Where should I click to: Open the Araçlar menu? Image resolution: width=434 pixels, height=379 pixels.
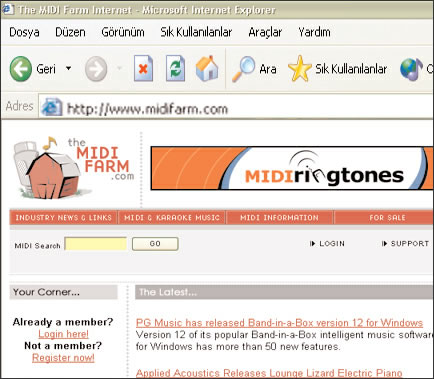(x=265, y=32)
